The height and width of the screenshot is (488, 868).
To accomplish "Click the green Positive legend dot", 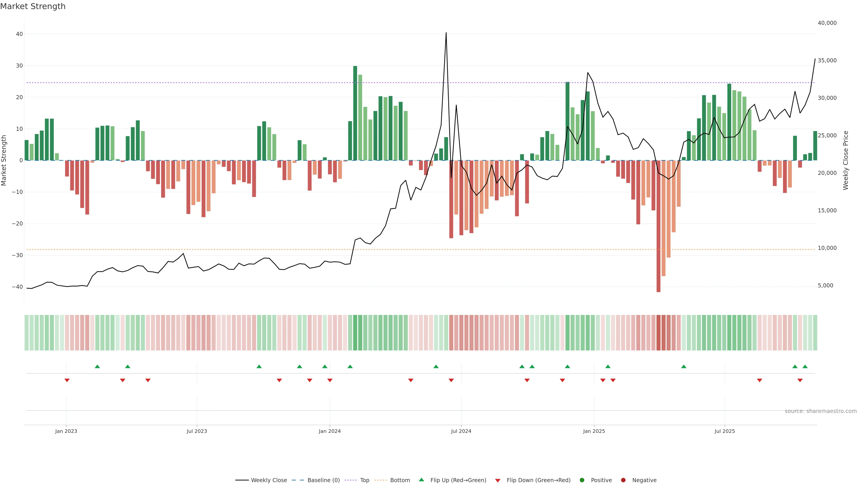I will [582, 480].
